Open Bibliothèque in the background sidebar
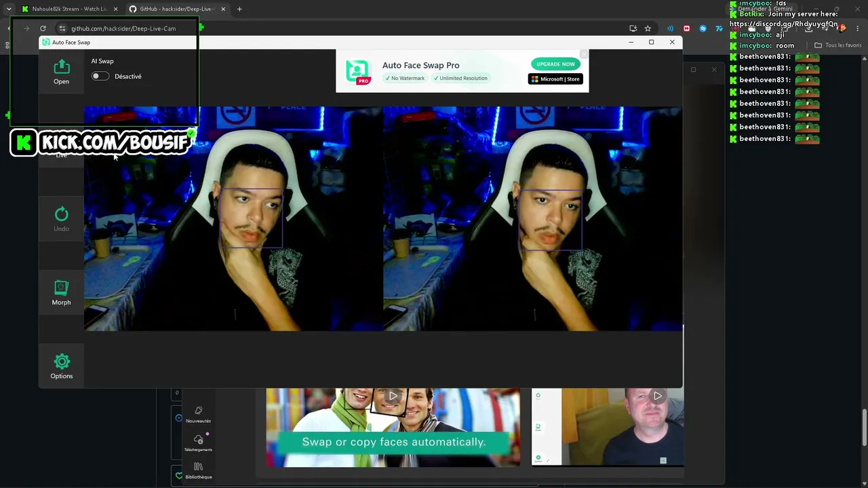868x488 pixels. [198, 471]
